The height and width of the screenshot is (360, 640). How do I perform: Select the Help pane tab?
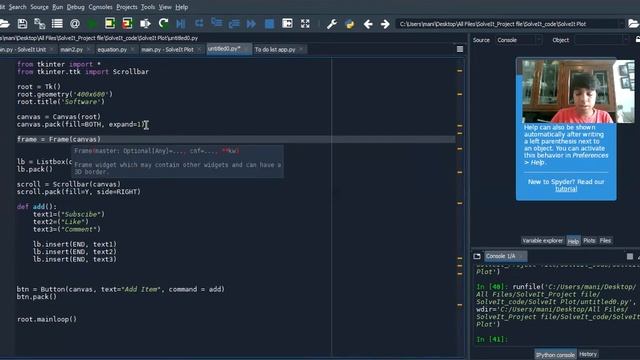click(x=573, y=241)
